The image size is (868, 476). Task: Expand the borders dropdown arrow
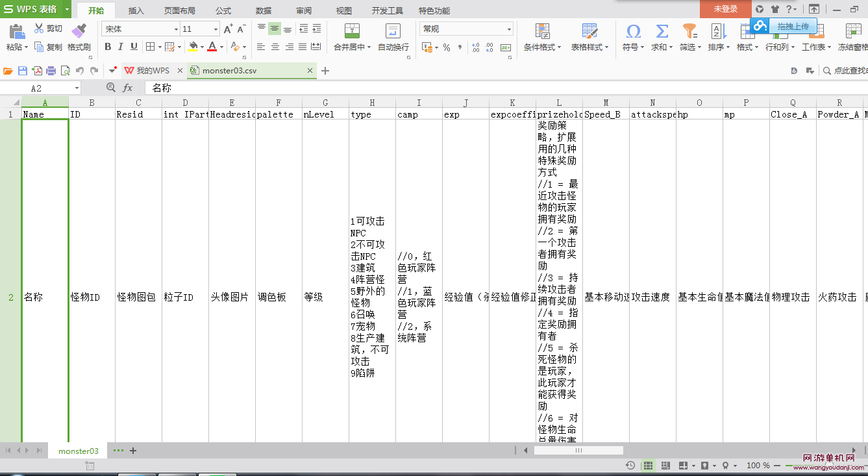point(159,47)
